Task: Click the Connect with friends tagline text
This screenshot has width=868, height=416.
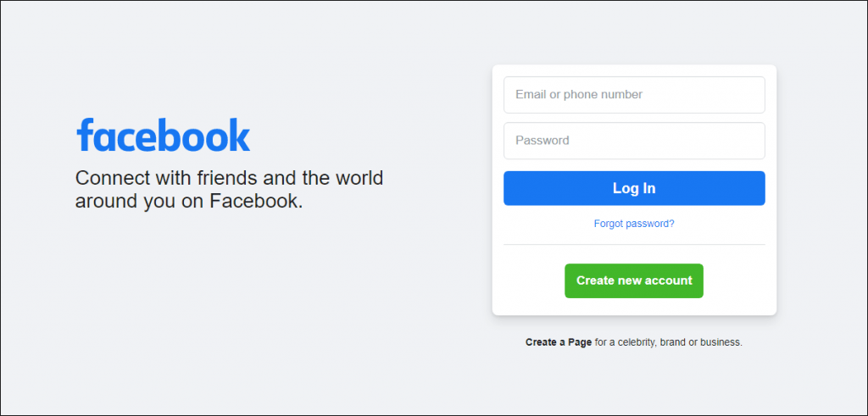Action: [x=229, y=189]
